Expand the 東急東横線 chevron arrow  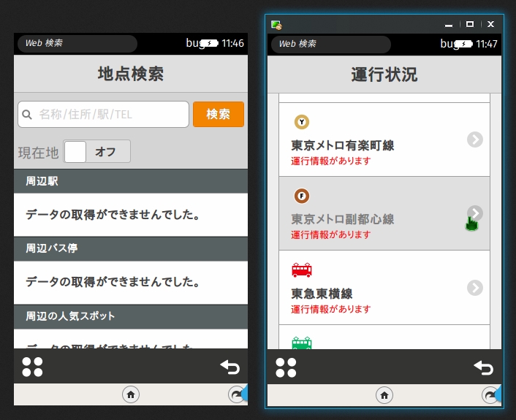[475, 288]
